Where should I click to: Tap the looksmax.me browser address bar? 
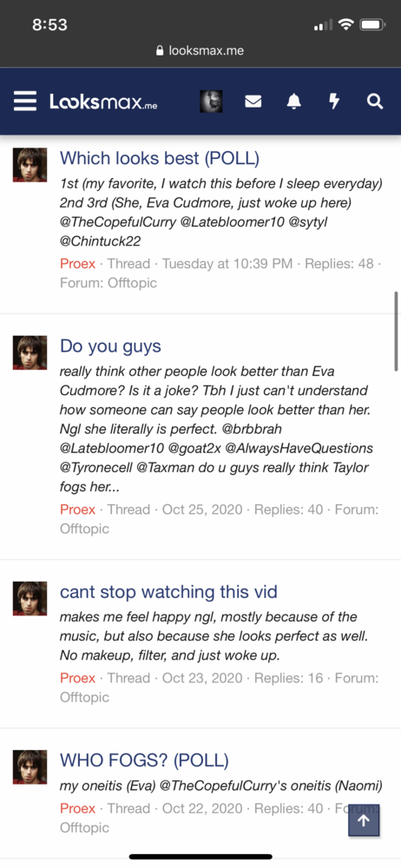coord(200,51)
